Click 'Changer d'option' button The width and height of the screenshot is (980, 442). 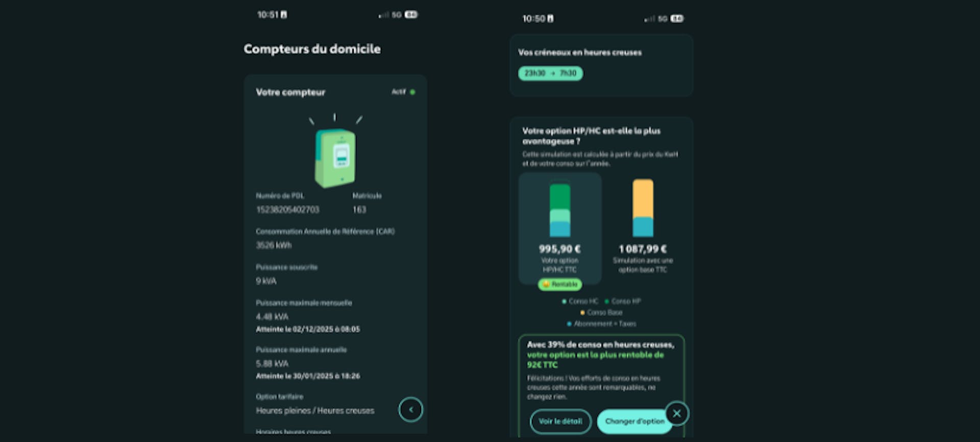[634, 421]
